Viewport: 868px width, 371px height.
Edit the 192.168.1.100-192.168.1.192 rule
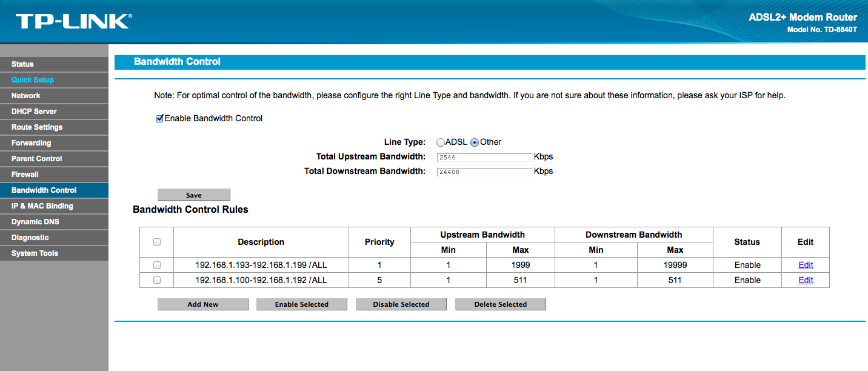pos(806,280)
